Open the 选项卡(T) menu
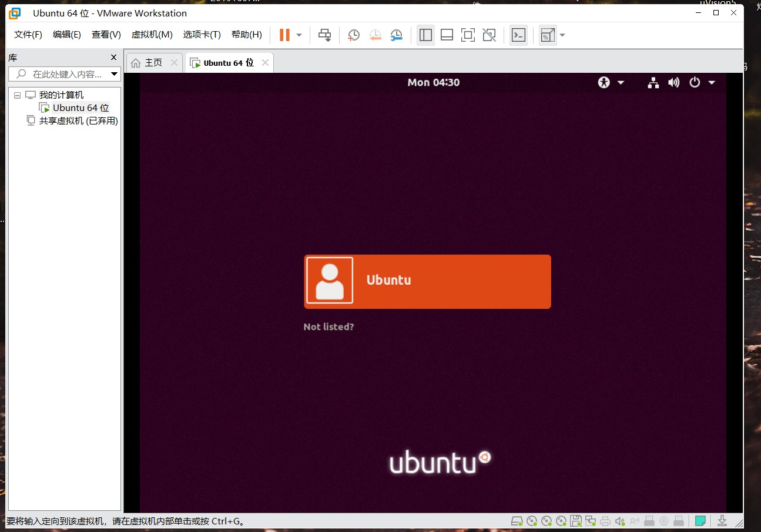Image resolution: width=761 pixels, height=532 pixels. [202, 35]
